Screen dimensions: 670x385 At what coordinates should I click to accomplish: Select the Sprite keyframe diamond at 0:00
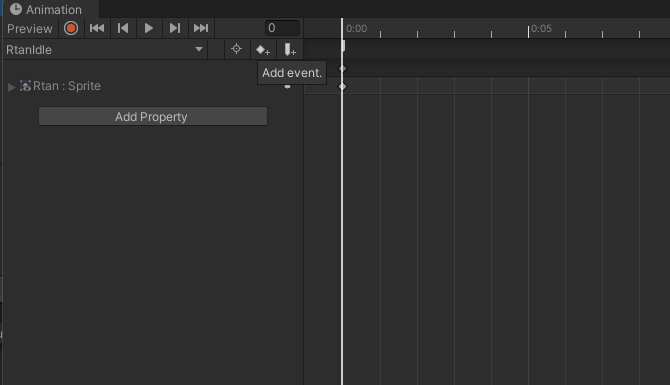[x=342, y=87]
